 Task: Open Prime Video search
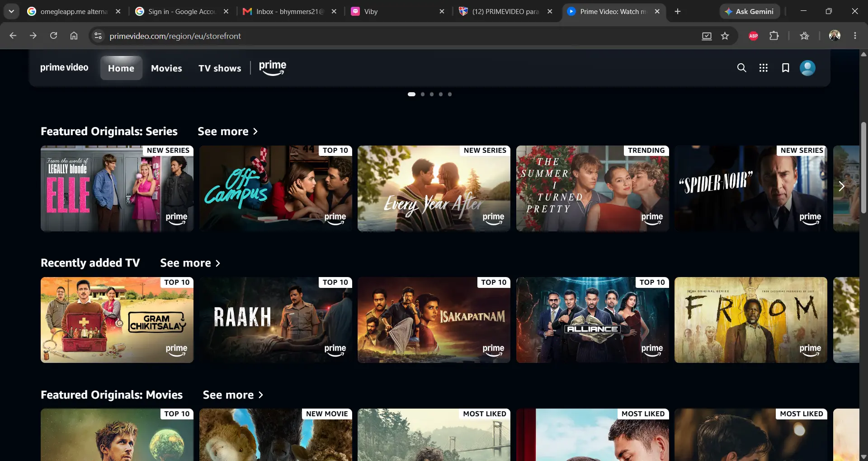pos(741,68)
